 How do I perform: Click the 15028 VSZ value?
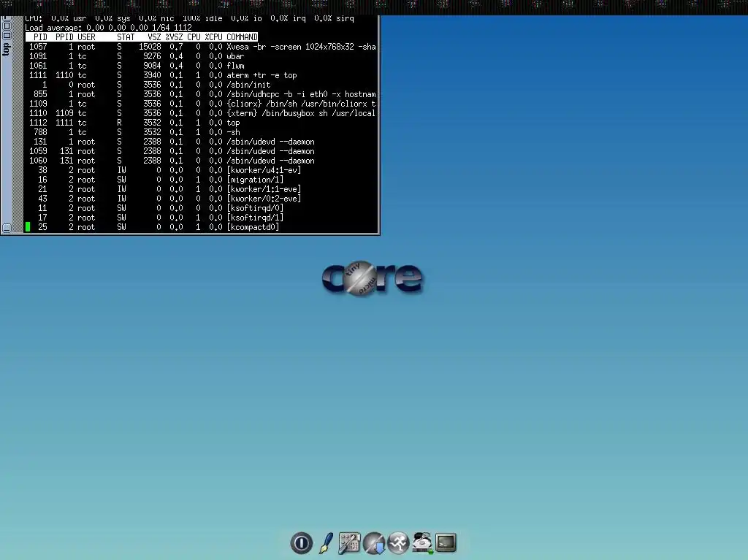pyautogui.click(x=150, y=47)
